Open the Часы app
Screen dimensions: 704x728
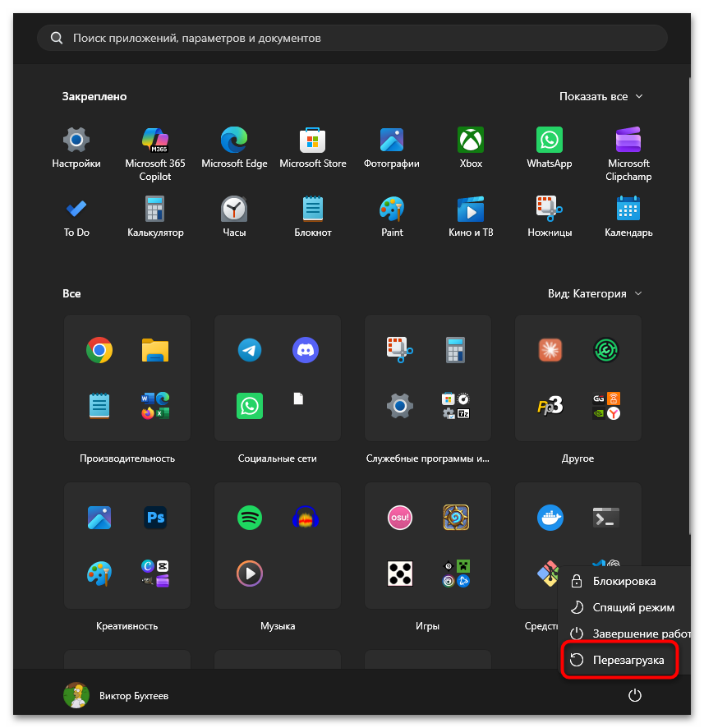pos(234,217)
